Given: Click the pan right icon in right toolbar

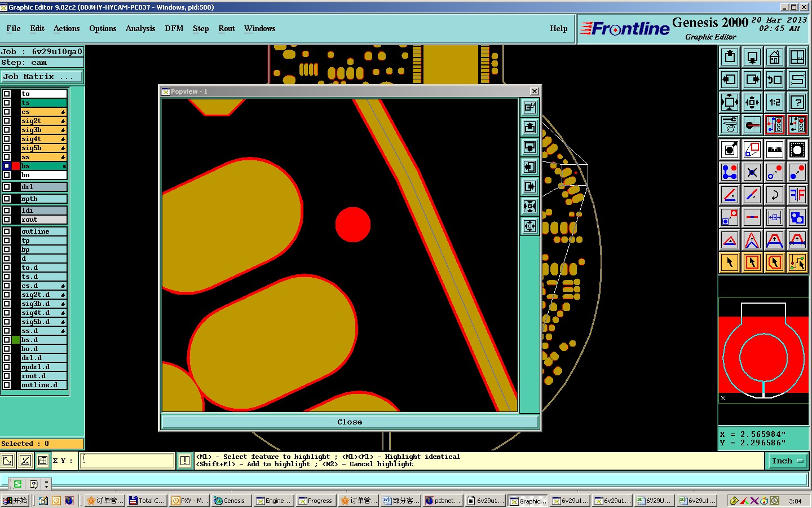Looking at the screenshot, I should (752, 80).
